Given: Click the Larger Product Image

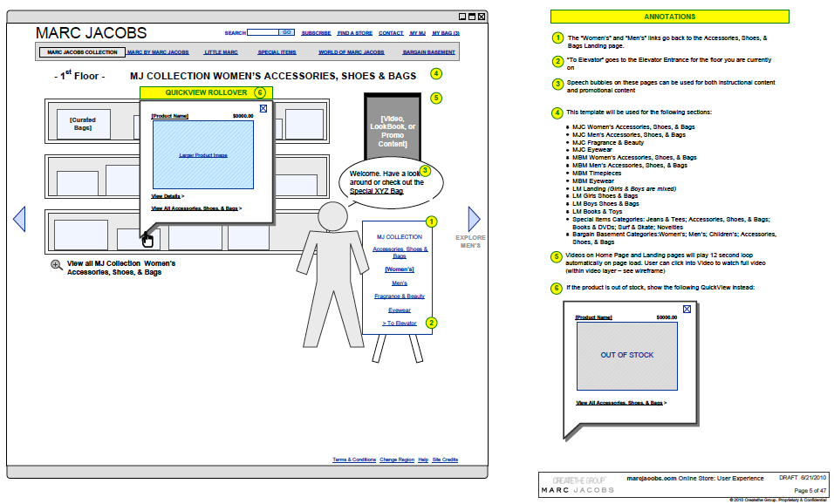Looking at the screenshot, I should point(203,154).
